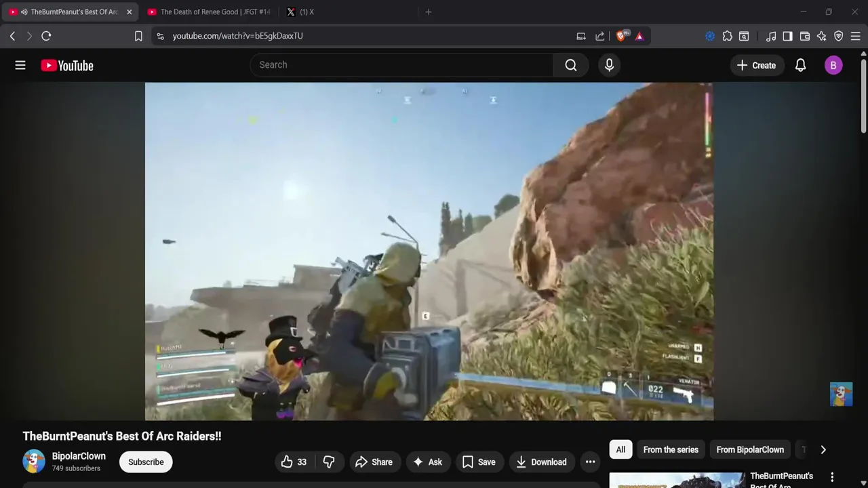Click the address bar URL

click(x=237, y=36)
